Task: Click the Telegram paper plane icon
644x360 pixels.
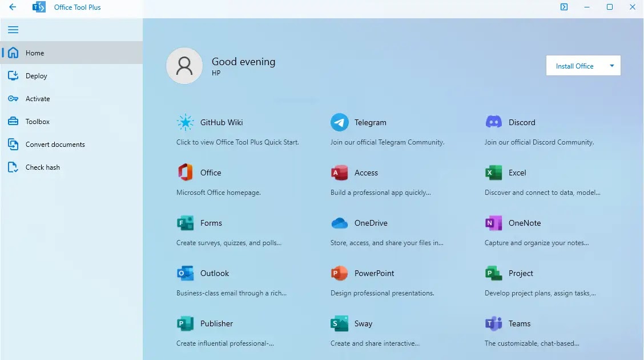Action: (340, 122)
